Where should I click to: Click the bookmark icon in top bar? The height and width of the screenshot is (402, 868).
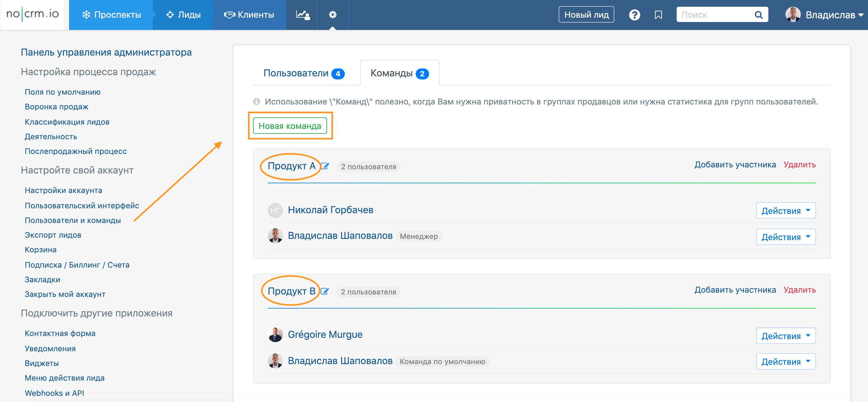[x=658, y=15]
